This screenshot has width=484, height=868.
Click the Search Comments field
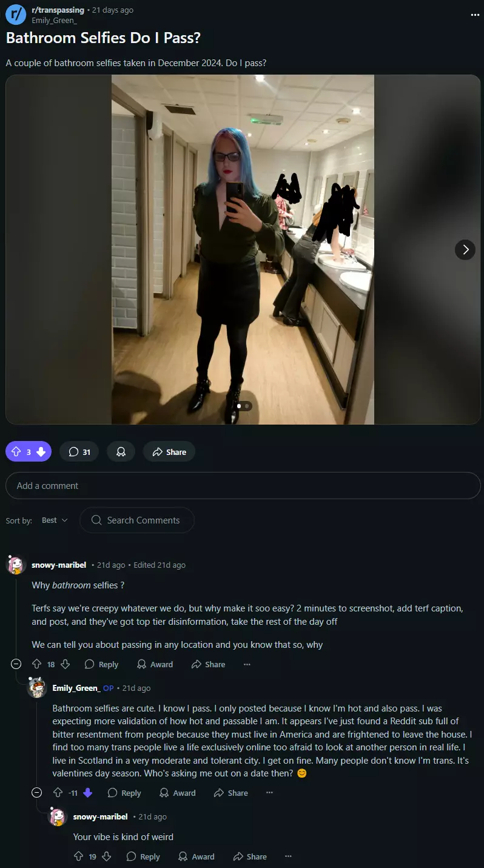pyautogui.click(x=137, y=520)
